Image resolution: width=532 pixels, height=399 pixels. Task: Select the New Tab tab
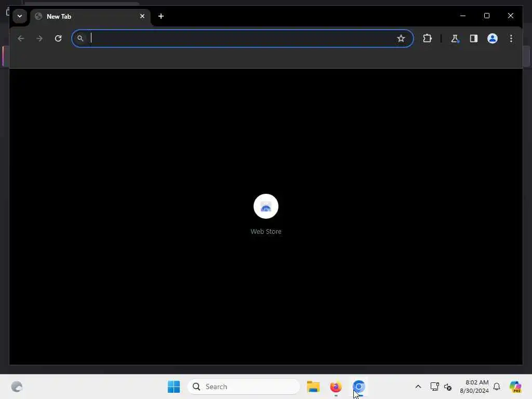click(90, 16)
